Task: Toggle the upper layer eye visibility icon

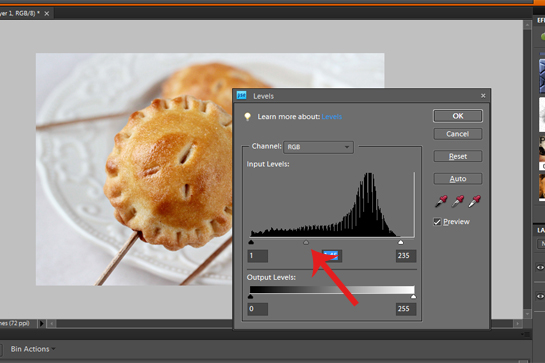Action: [540, 267]
